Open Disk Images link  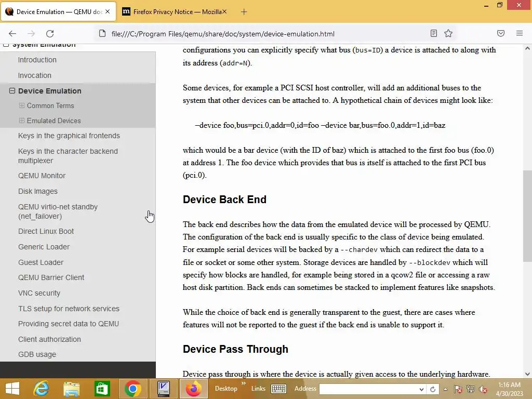(x=37, y=191)
